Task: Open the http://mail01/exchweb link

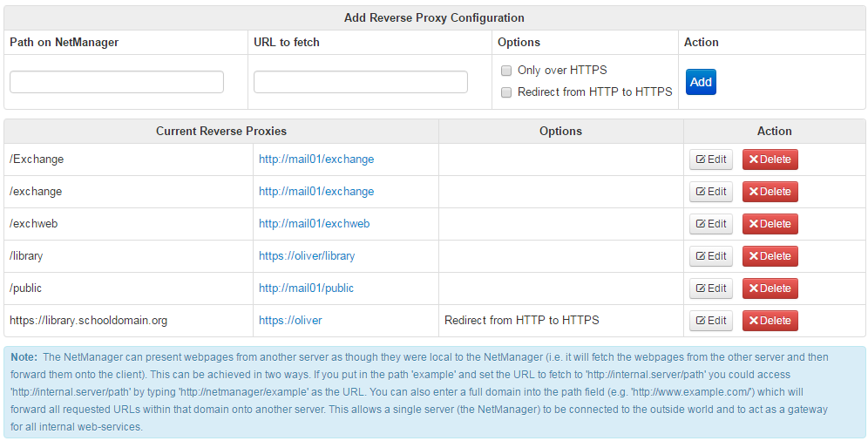Action: (314, 224)
